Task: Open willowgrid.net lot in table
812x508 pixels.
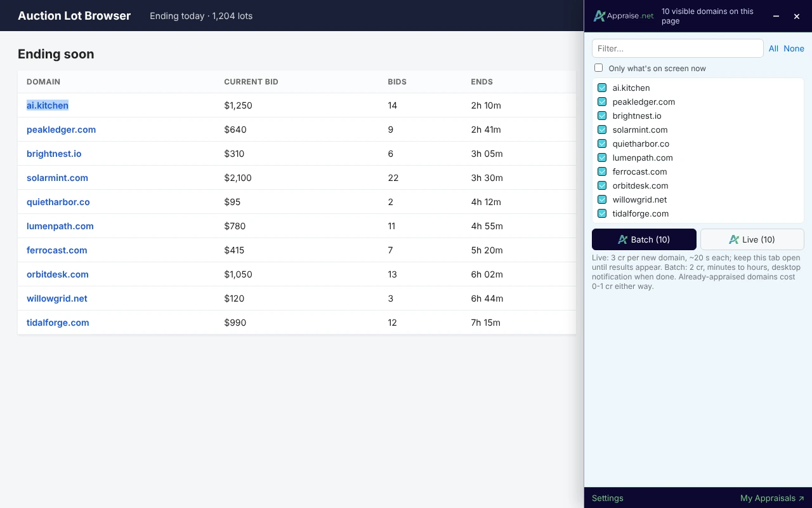Action: coord(57,298)
